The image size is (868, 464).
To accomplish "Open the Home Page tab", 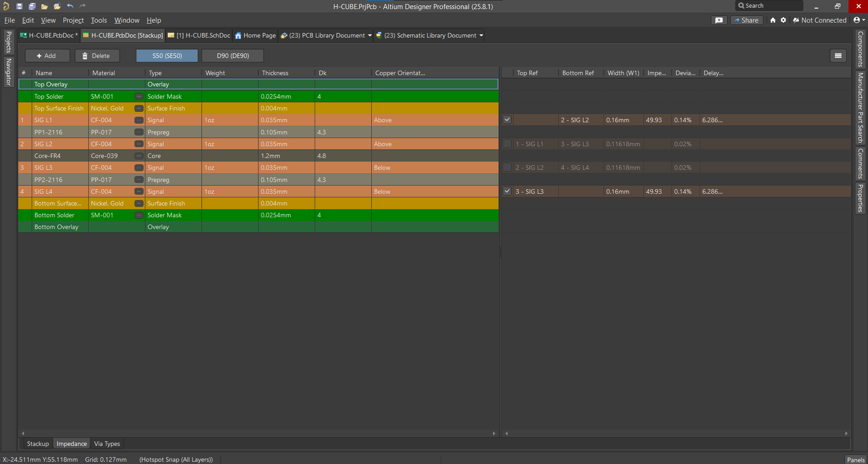I will (x=255, y=35).
